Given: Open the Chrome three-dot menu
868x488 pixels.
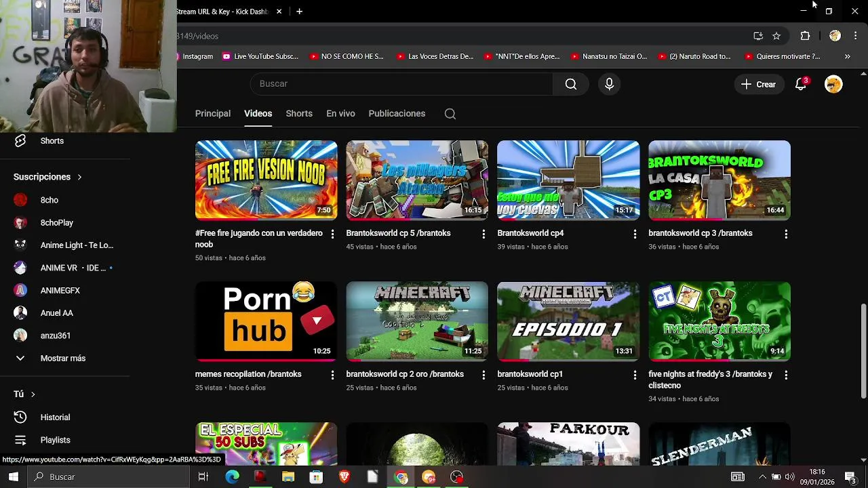Looking at the screenshot, I should 856,36.
